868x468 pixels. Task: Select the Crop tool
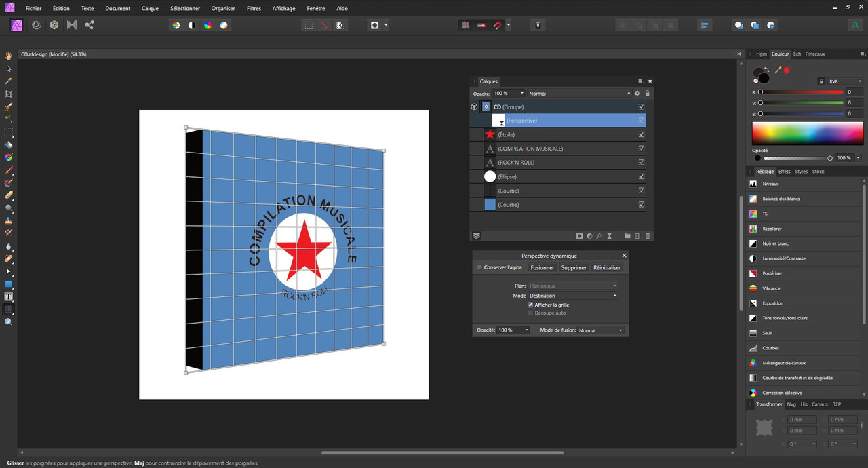(9, 94)
